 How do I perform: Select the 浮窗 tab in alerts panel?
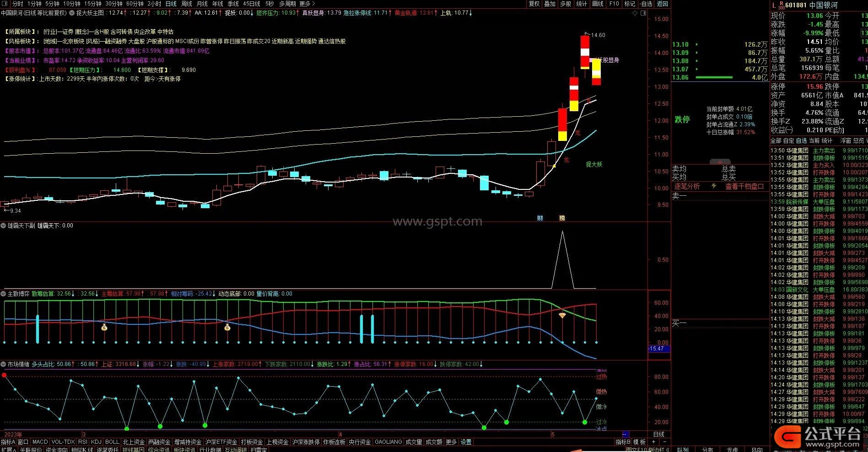click(x=846, y=140)
